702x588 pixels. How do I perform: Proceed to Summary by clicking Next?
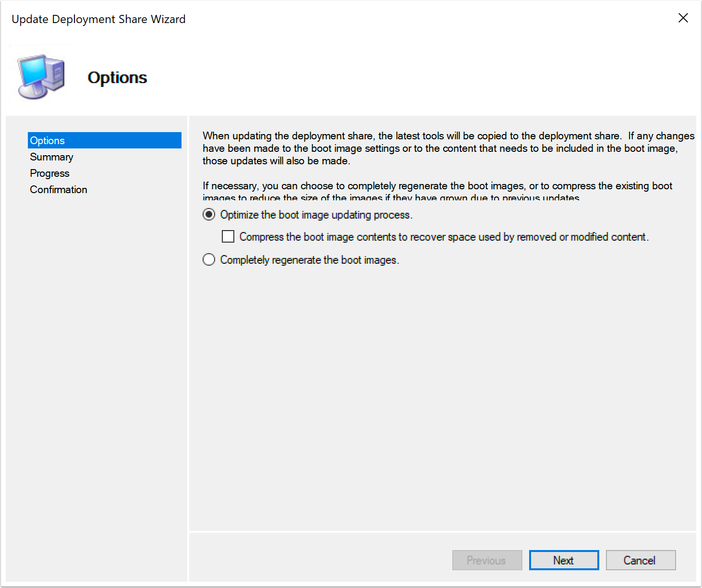point(564,560)
